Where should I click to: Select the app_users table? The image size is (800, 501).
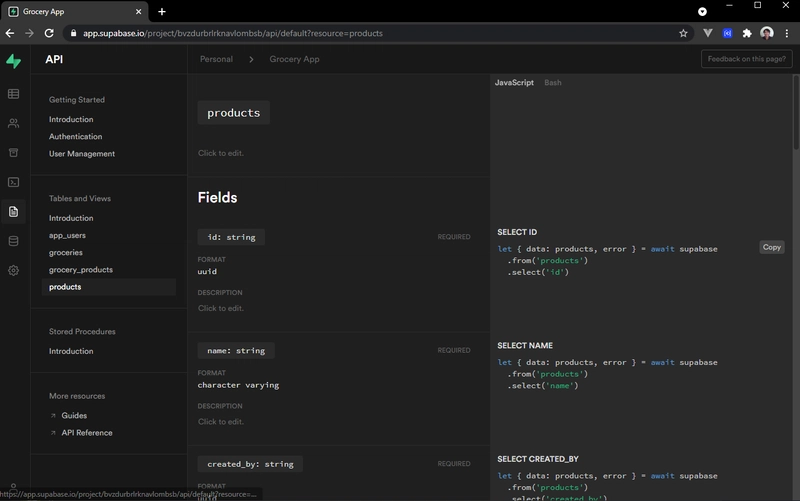coord(67,236)
